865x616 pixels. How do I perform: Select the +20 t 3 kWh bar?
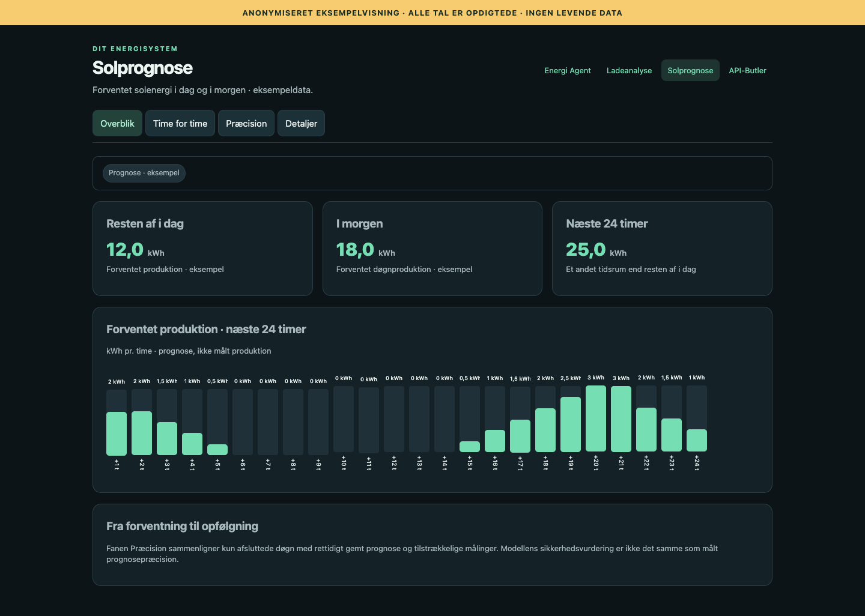coord(596,418)
